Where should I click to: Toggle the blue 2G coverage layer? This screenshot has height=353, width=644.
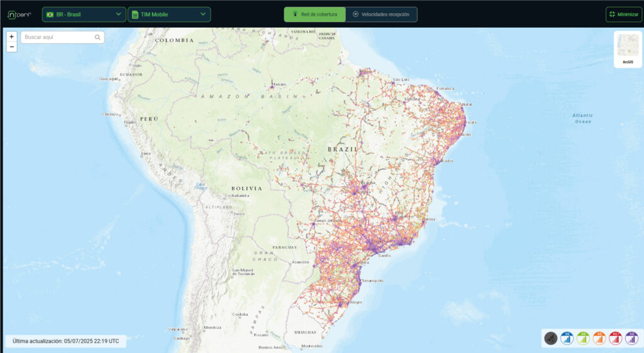[567, 338]
